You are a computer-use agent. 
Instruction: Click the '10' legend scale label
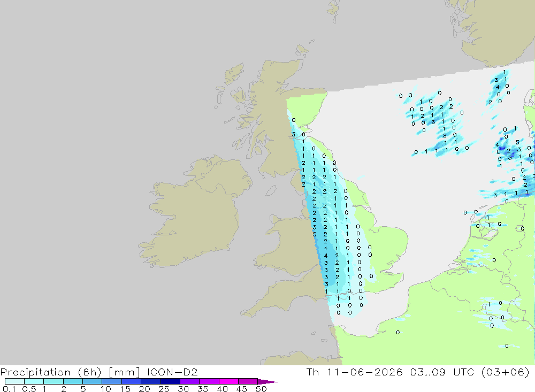pos(106,389)
